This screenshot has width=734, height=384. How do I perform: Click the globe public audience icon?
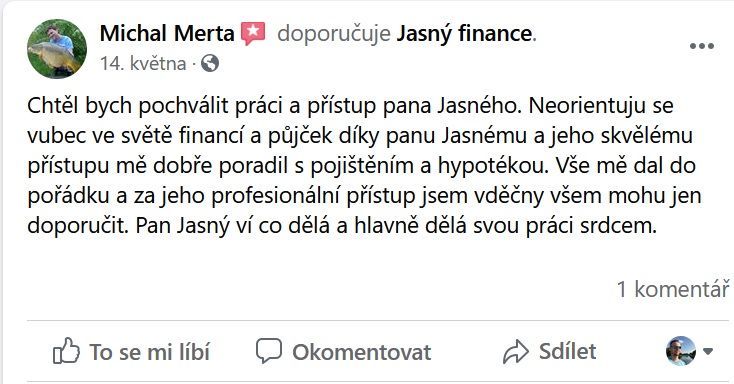[210, 63]
